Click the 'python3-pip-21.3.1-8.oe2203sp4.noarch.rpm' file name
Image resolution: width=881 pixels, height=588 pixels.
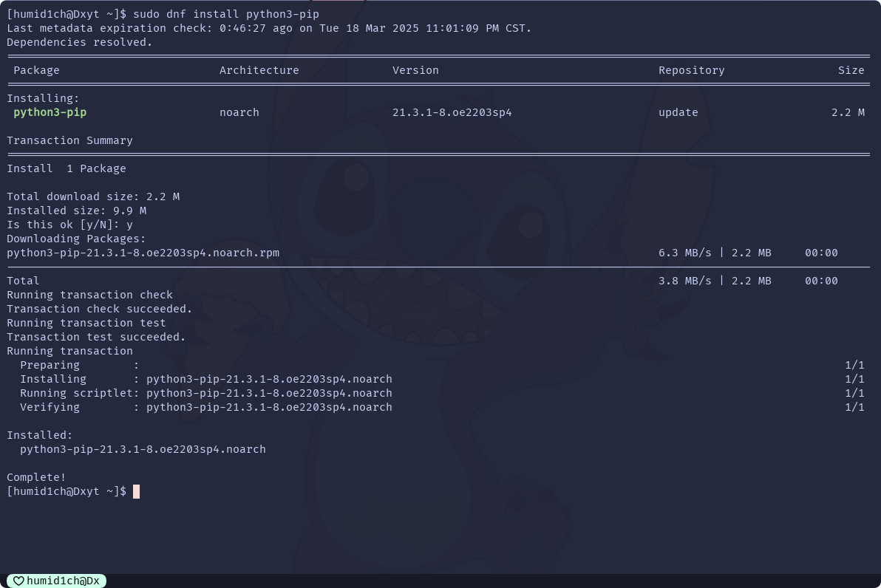click(x=143, y=253)
